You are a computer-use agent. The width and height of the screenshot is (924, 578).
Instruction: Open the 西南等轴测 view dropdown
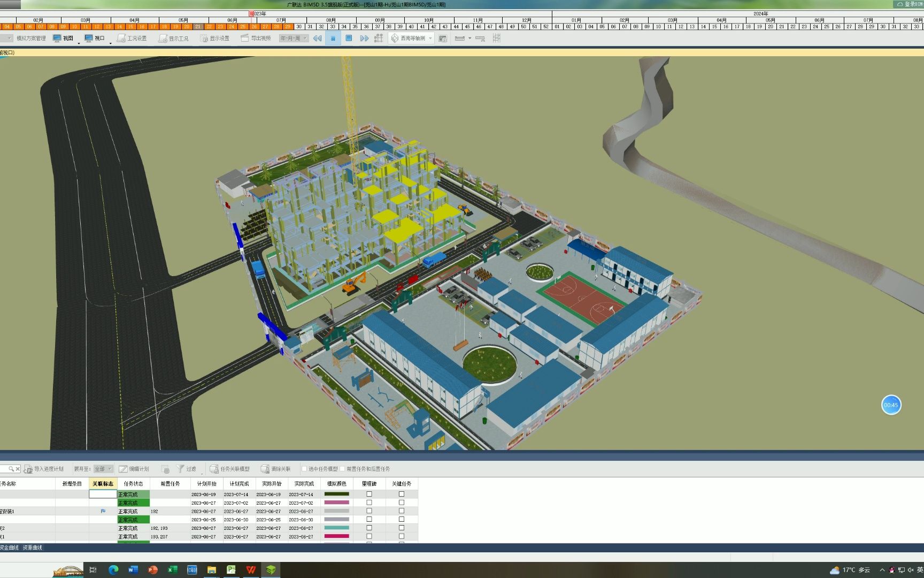429,38
